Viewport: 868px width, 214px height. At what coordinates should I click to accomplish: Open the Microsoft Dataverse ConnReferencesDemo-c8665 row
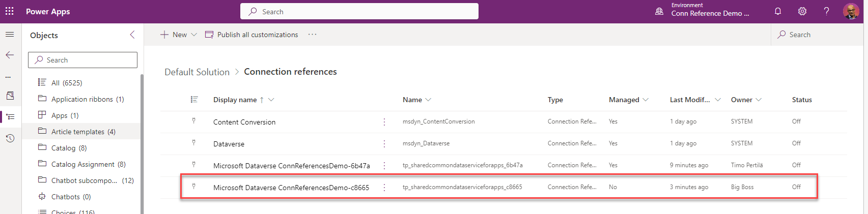291,188
